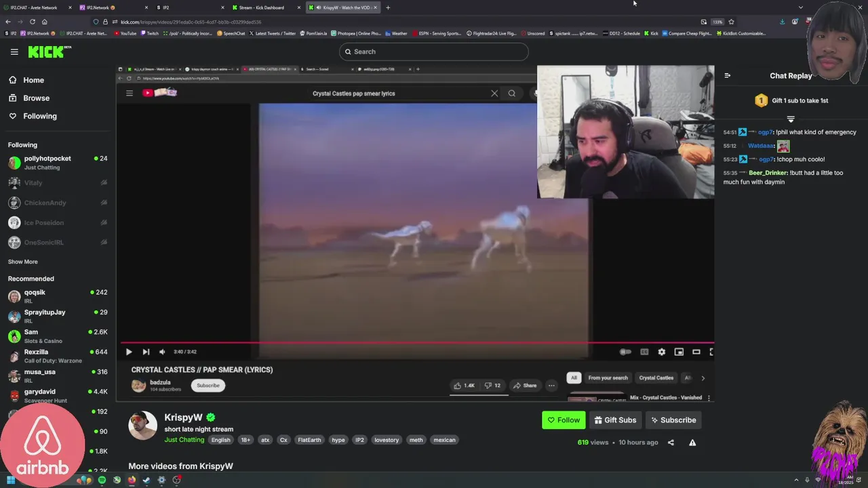Clear the YouTube search box

pyautogui.click(x=494, y=94)
